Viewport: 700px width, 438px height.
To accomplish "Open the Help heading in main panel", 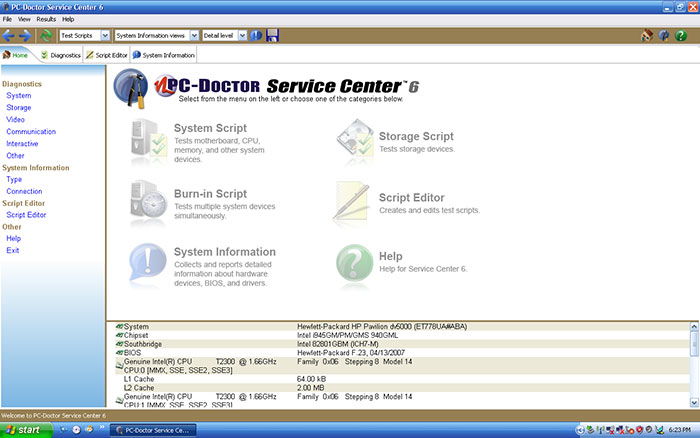I will (391, 256).
